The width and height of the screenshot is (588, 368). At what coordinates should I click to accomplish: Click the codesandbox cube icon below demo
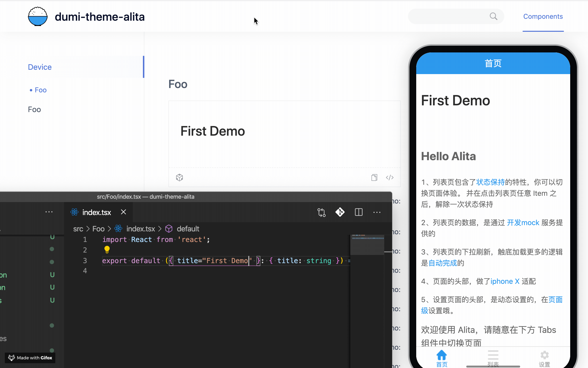179,178
